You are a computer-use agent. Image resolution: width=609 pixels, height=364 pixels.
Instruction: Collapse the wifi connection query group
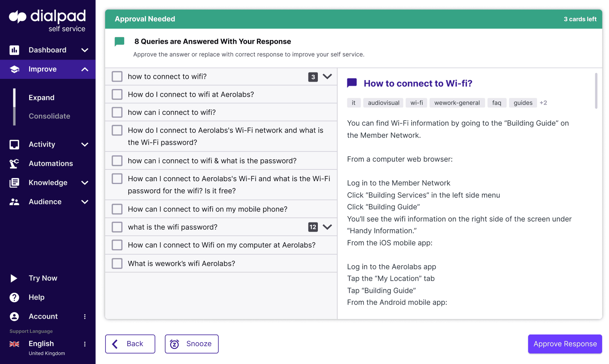coord(328,76)
